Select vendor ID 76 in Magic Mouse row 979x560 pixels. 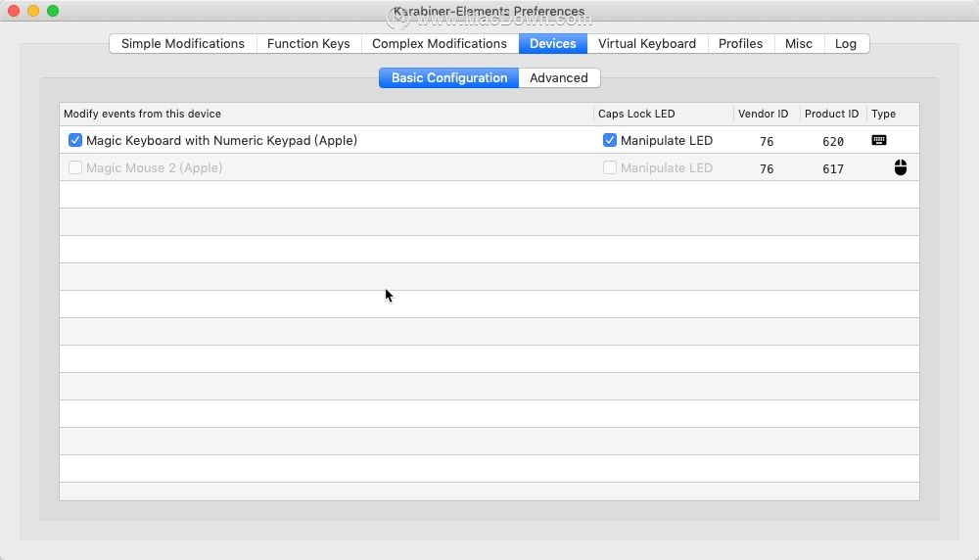click(767, 168)
